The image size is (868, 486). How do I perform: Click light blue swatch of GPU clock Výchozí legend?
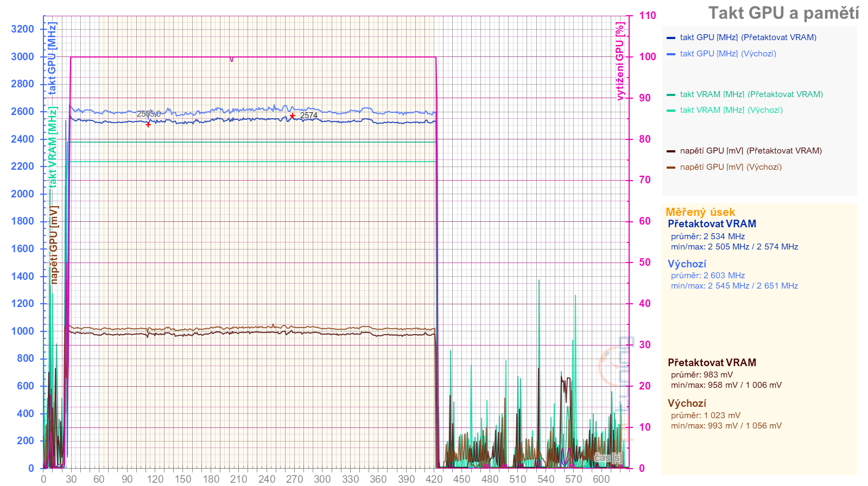pyautogui.click(x=671, y=54)
